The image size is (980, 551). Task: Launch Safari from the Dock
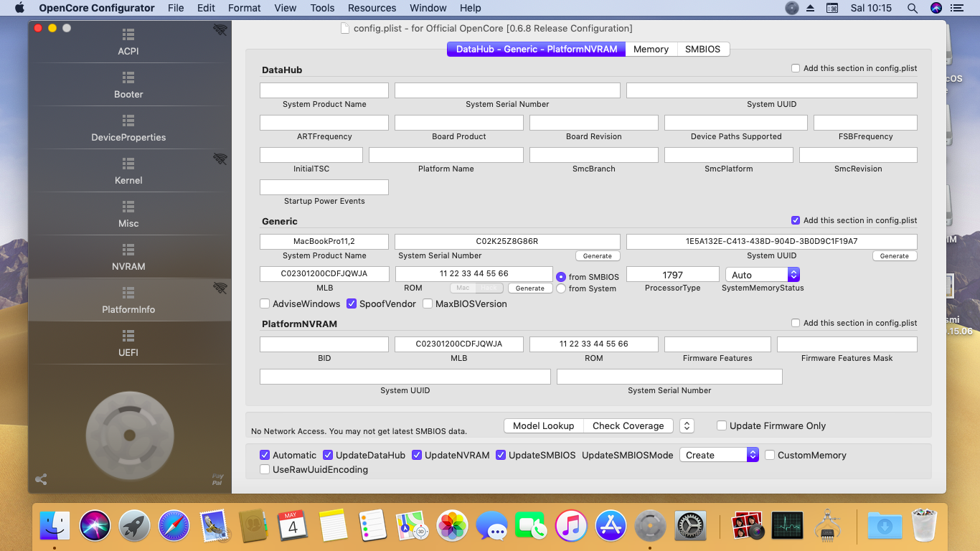tap(174, 526)
